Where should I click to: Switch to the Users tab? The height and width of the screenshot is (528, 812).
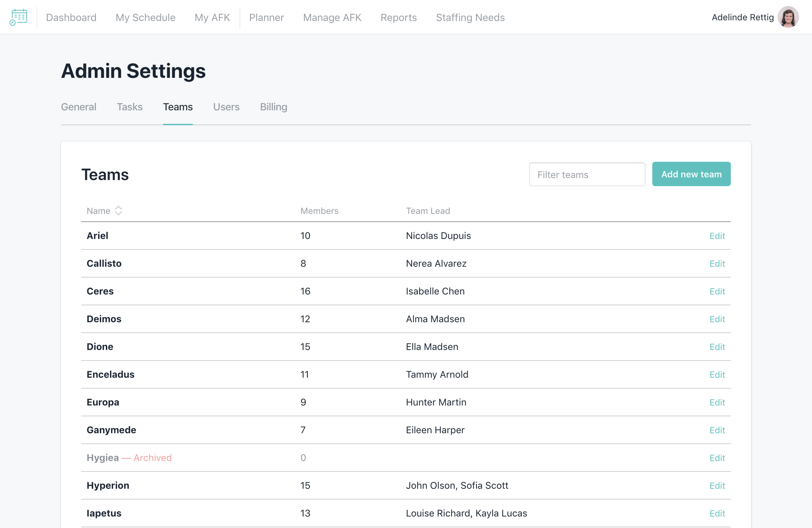[226, 107]
